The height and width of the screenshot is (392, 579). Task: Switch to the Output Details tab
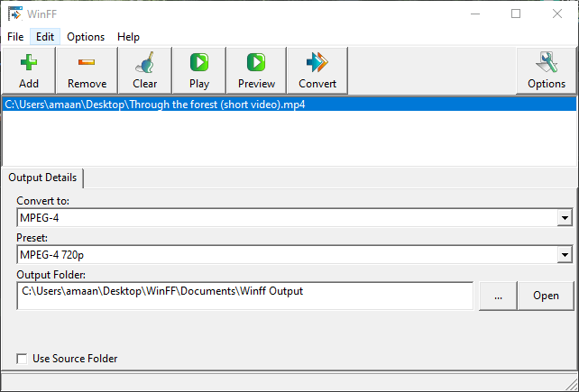42,178
